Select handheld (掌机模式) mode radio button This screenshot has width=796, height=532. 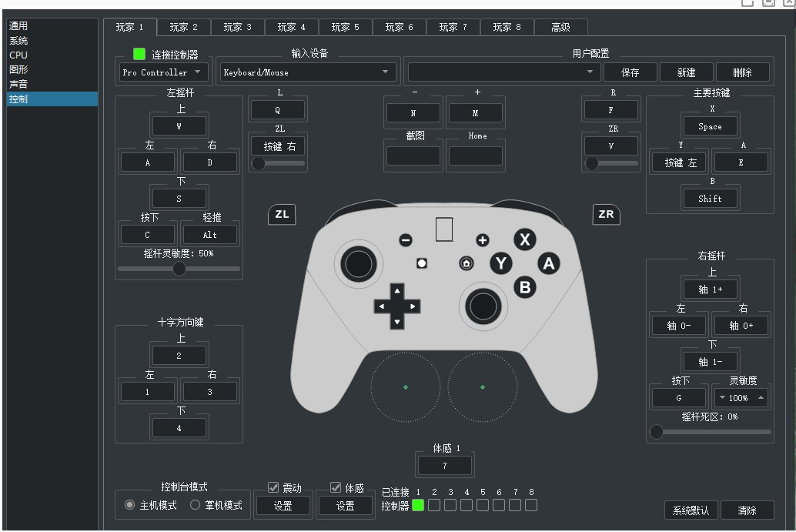click(195, 505)
